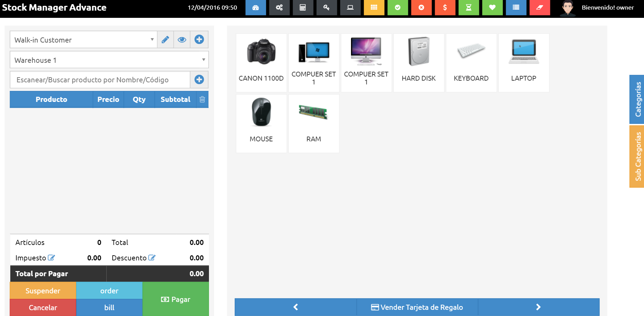Click the green heart icon
Screen dimensions: 644x316
coord(492,8)
